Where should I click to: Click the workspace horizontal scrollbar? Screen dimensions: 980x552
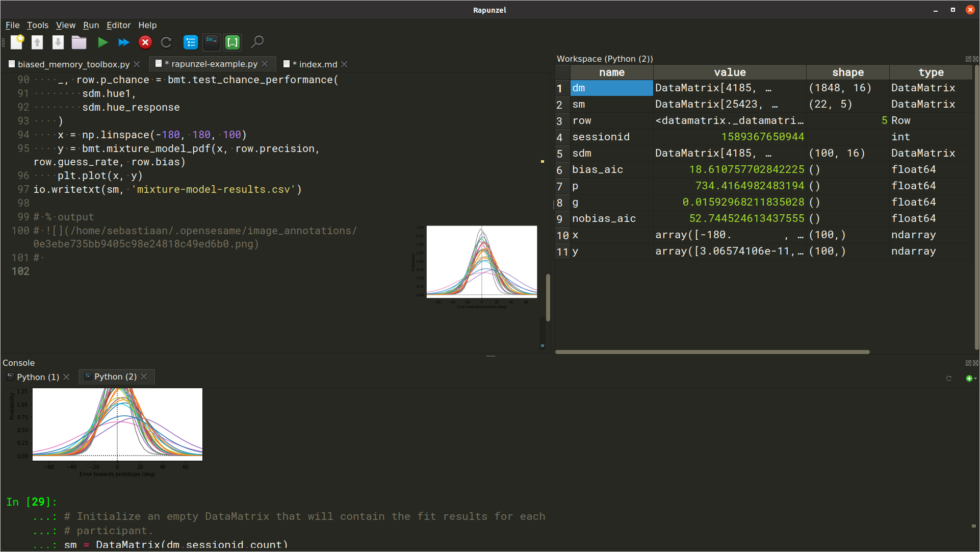click(712, 352)
